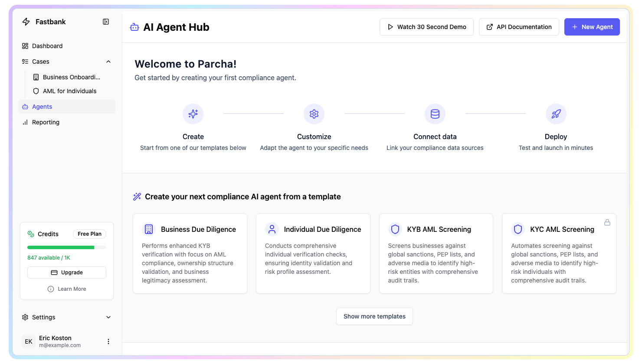This screenshot has height=364, width=642.
Task: Open user options via three-dot icon
Action: coord(108,341)
